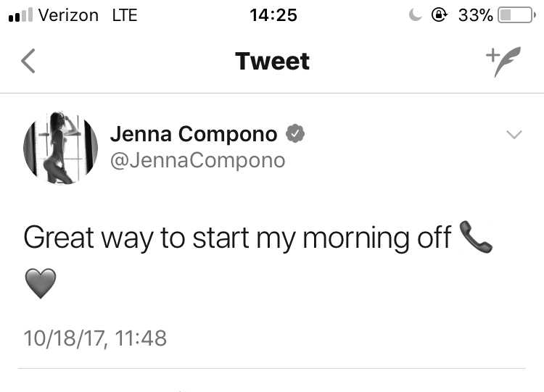The height and width of the screenshot is (392, 544).
Task: Tap the @JennaCompono handle
Action: pos(198,160)
